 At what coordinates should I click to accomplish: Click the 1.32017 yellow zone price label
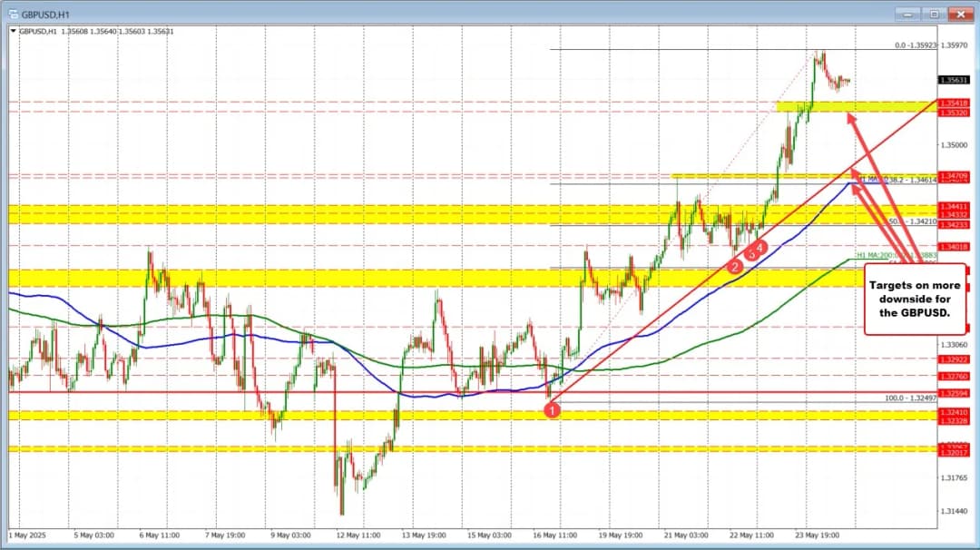pyautogui.click(x=955, y=453)
